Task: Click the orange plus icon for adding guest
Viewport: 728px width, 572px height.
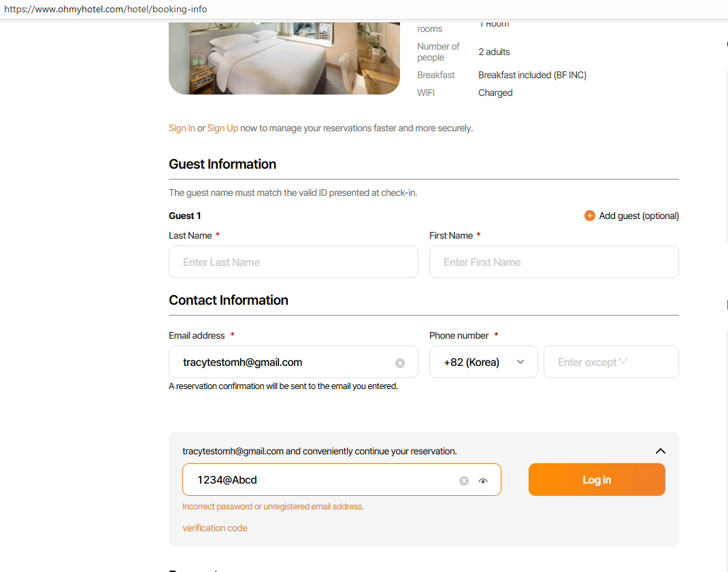Action: coord(590,216)
